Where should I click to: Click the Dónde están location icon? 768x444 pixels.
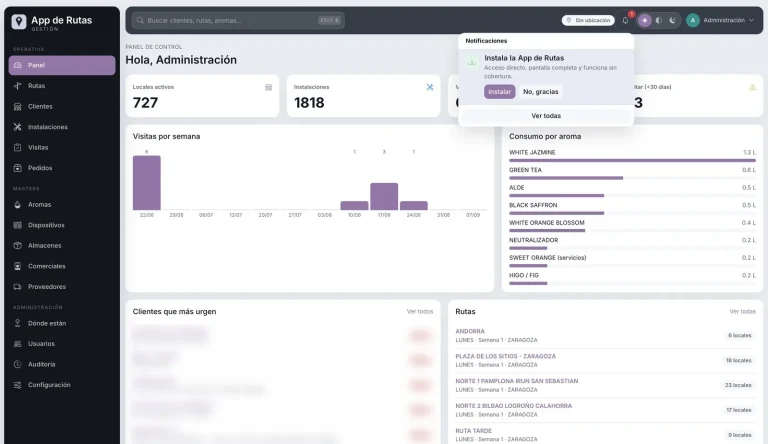18,323
